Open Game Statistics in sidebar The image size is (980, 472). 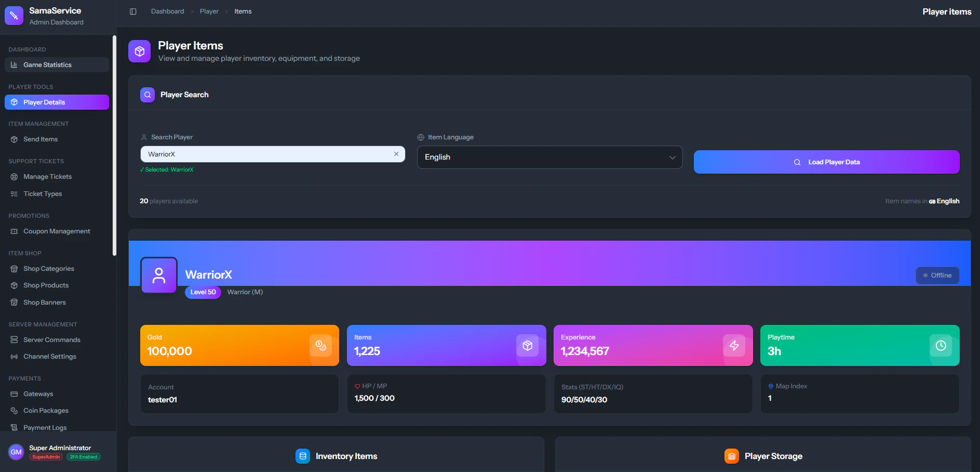point(57,65)
